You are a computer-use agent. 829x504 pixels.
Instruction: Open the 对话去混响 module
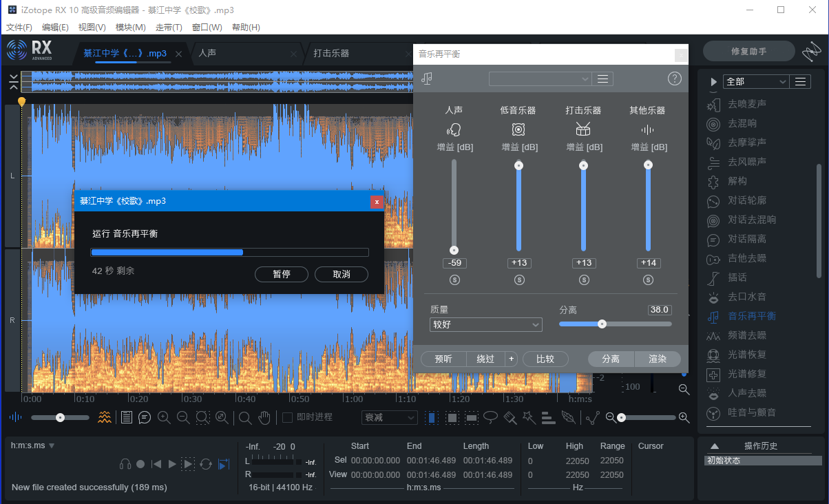742,220
